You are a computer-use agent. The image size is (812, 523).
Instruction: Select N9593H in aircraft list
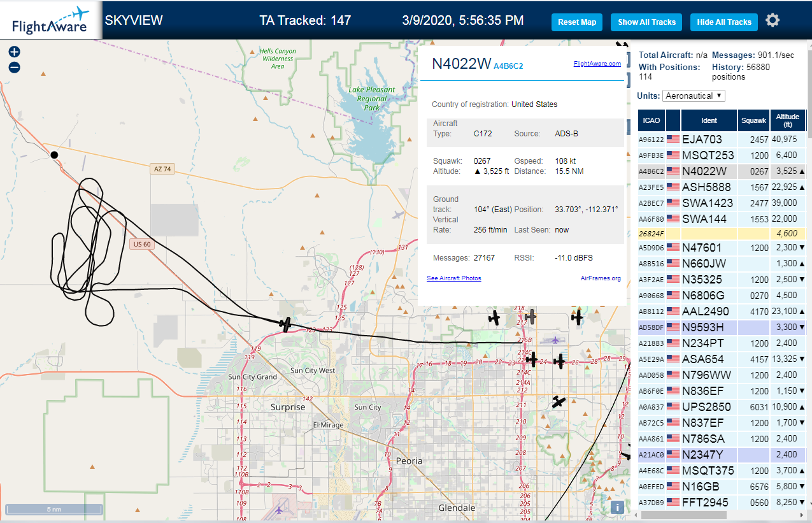point(722,327)
